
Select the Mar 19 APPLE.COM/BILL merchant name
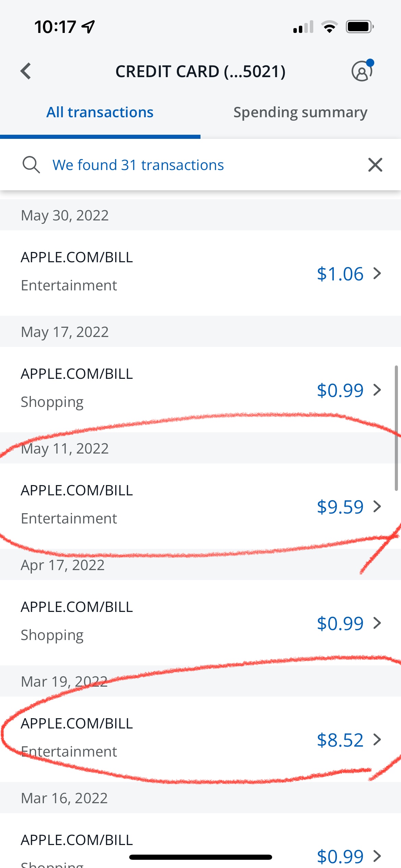coord(77,724)
